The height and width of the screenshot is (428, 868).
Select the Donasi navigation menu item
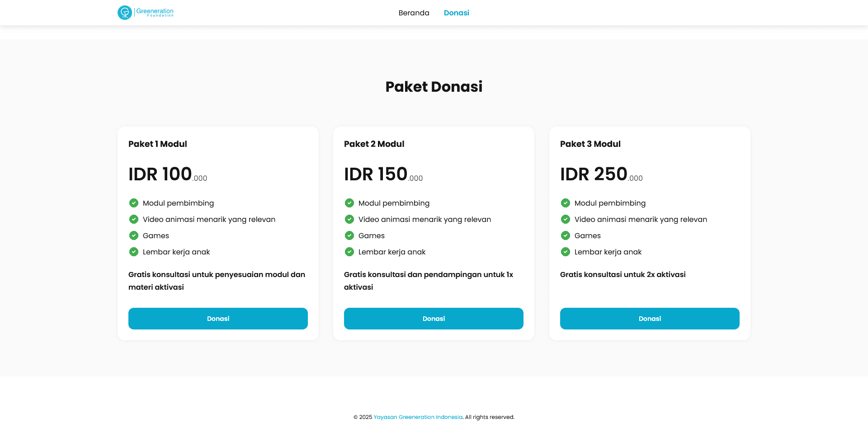coord(457,13)
